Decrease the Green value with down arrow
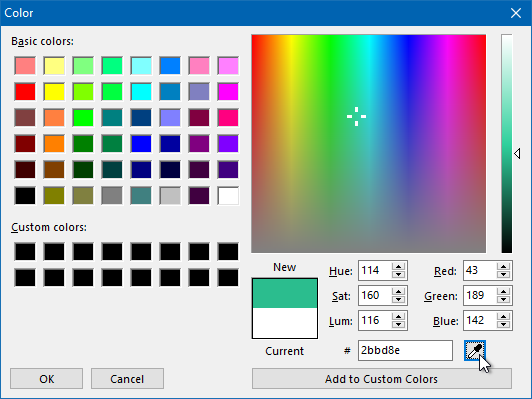The height and width of the screenshot is (399, 532). [x=504, y=300]
